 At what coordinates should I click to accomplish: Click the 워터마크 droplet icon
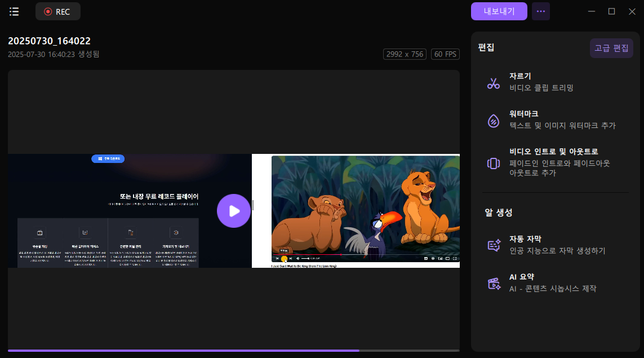click(494, 121)
